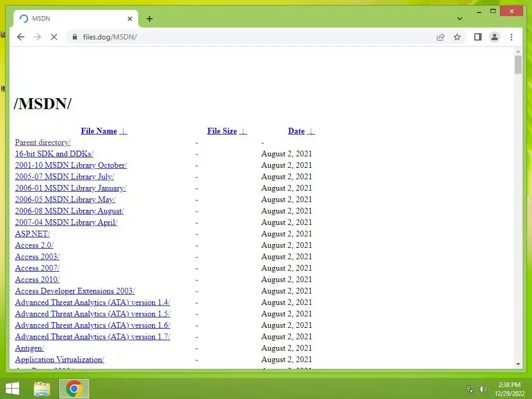Image resolution: width=532 pixels, height=399 pixels.
Task: Open 2001-10 MSDN Library October folder
Action: click(x=71, y=165)
